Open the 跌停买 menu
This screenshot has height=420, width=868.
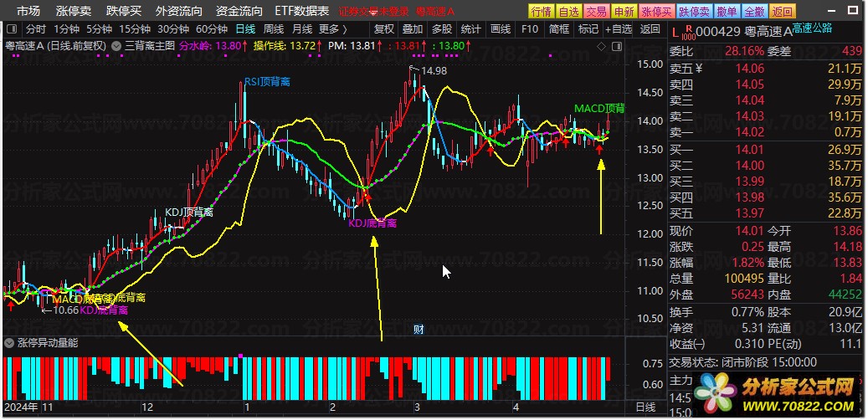(x=124, y=11)
